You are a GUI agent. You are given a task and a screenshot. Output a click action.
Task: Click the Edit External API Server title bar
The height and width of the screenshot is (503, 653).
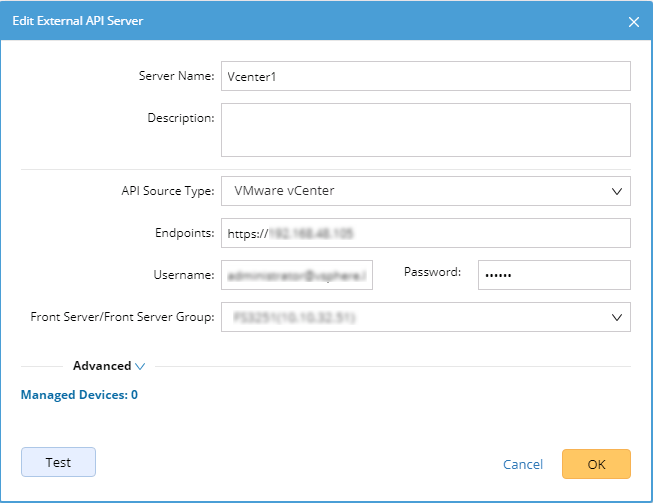(x=300, y=21)
